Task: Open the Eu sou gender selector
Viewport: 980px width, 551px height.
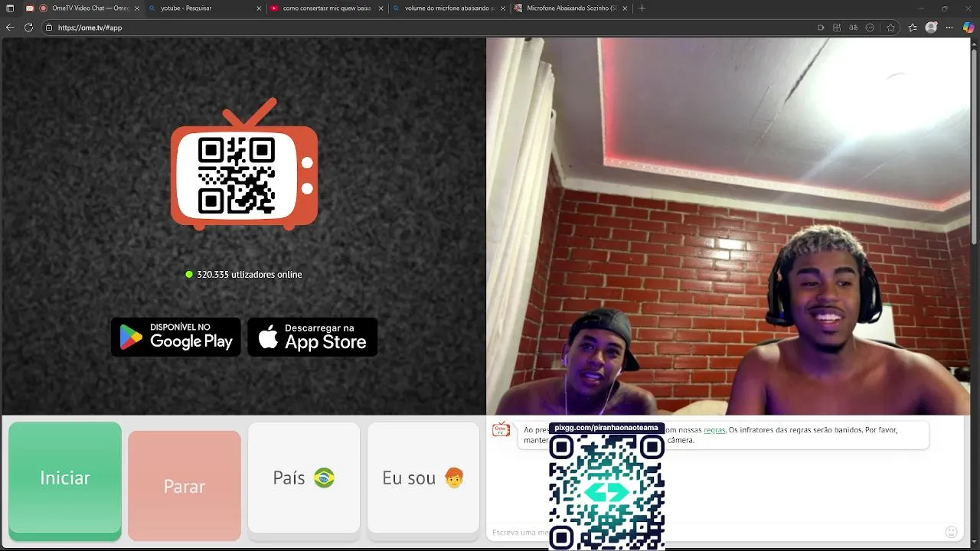Action: point(423,478)
